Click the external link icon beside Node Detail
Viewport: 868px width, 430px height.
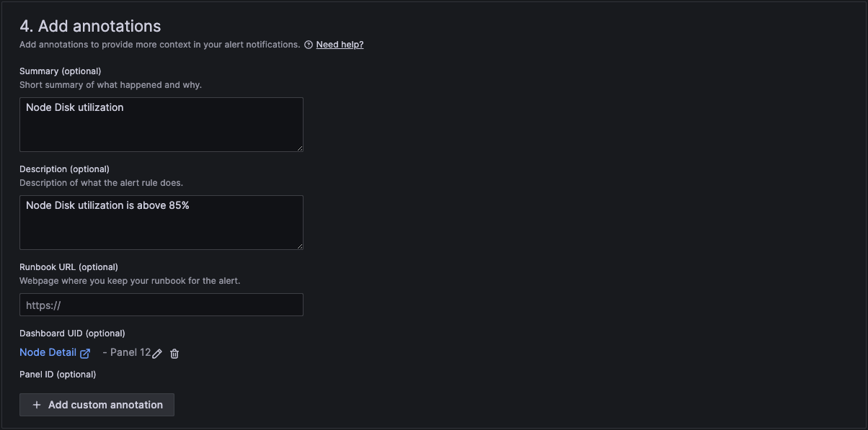tap(85, 353)
